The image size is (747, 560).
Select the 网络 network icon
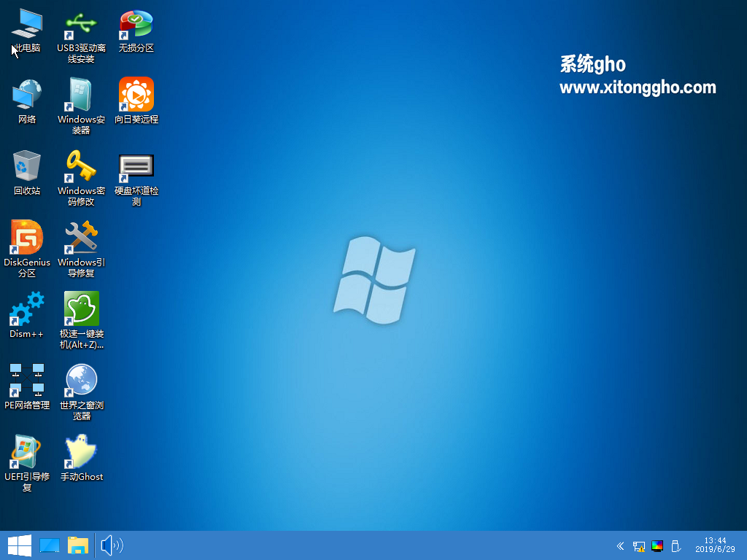point(27,102)
